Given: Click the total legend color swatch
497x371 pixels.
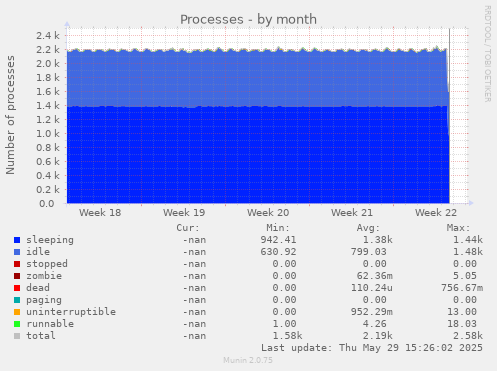Looking at the screenshot, I should pos(17,336).
